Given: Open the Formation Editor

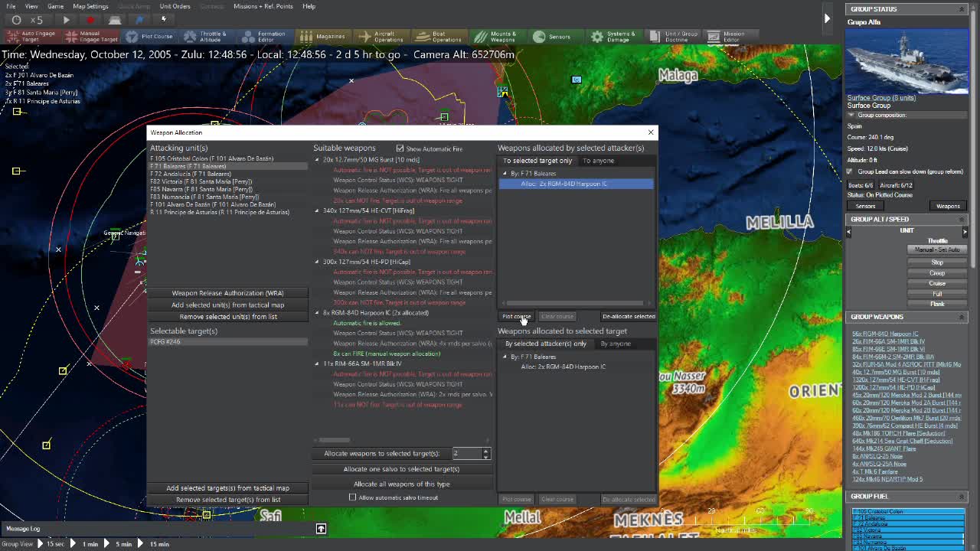Looking at the screenshot, I should coord(263,36).
